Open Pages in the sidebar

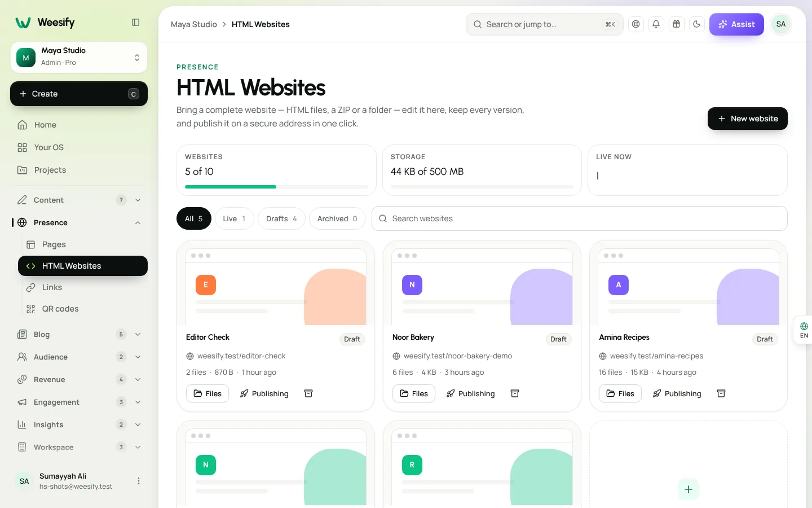pos(83,244)
